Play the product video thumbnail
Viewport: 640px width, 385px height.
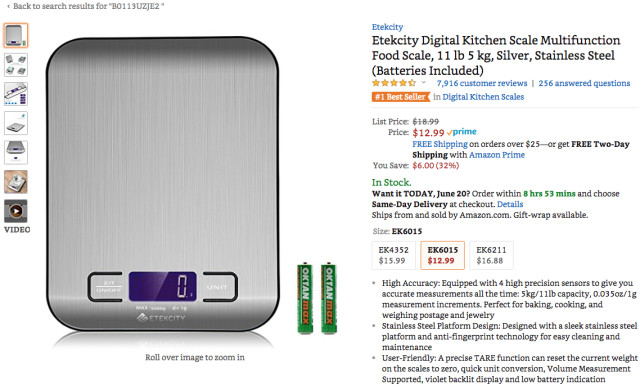16,211
